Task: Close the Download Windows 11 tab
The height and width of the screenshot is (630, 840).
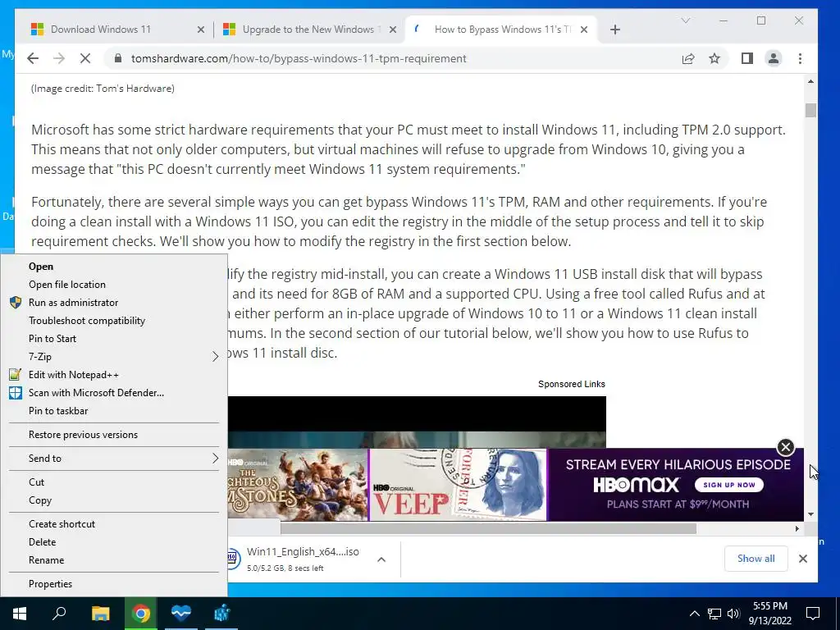Action: click(x=200, y=30)
